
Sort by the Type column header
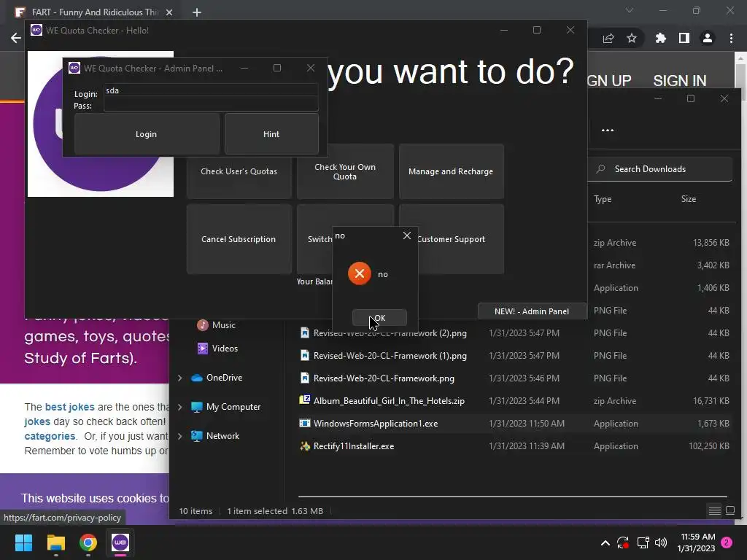pyautogui.click(x=603, y=199)
